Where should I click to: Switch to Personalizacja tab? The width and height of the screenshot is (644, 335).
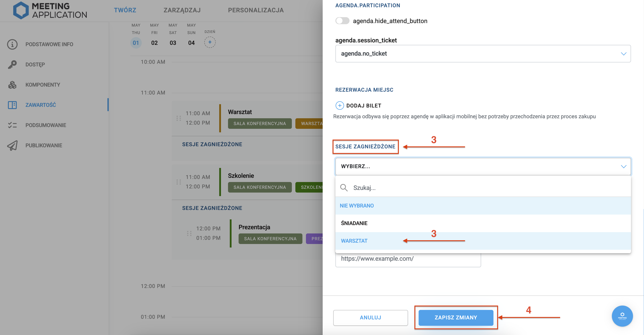(x=256, y=10)
